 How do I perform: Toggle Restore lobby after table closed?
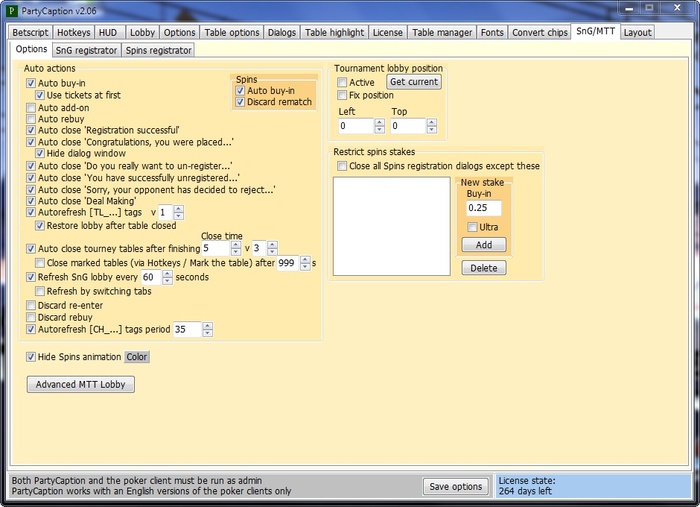40,226
